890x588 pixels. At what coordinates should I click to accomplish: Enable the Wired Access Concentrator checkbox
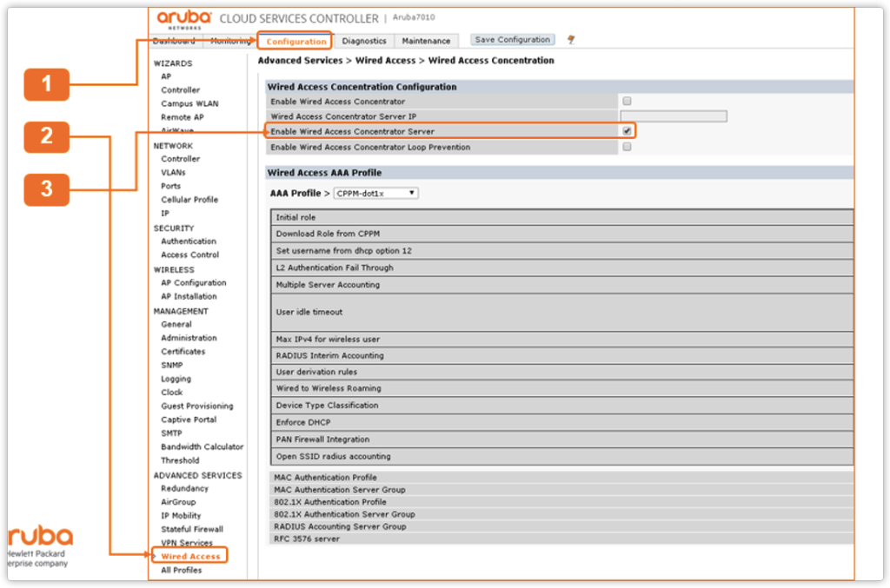pyautogui.click(x=627, y=101)
